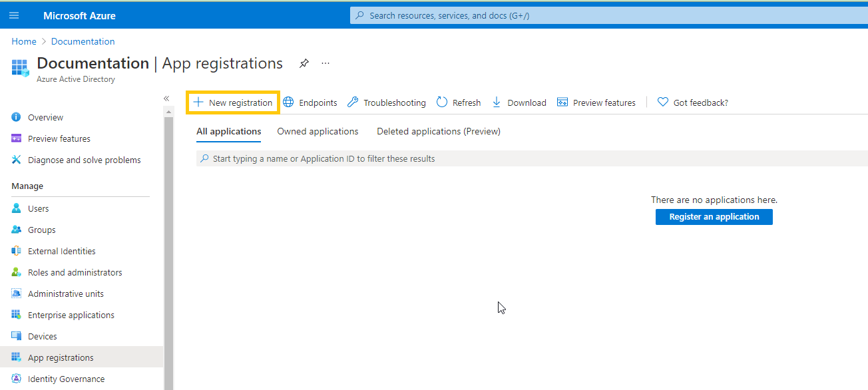The width and height of the screenshot is (868, 390).
Task: Select App registrations in the sidebar
Action: pyautogui.click(x=81, y=357)
